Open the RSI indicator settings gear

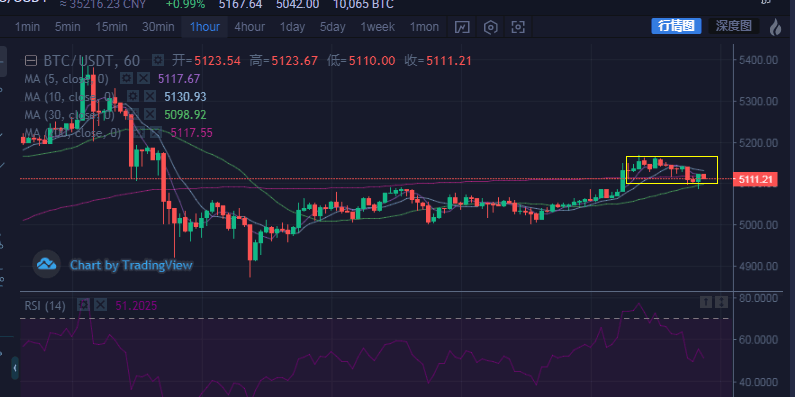pos(83,305)
